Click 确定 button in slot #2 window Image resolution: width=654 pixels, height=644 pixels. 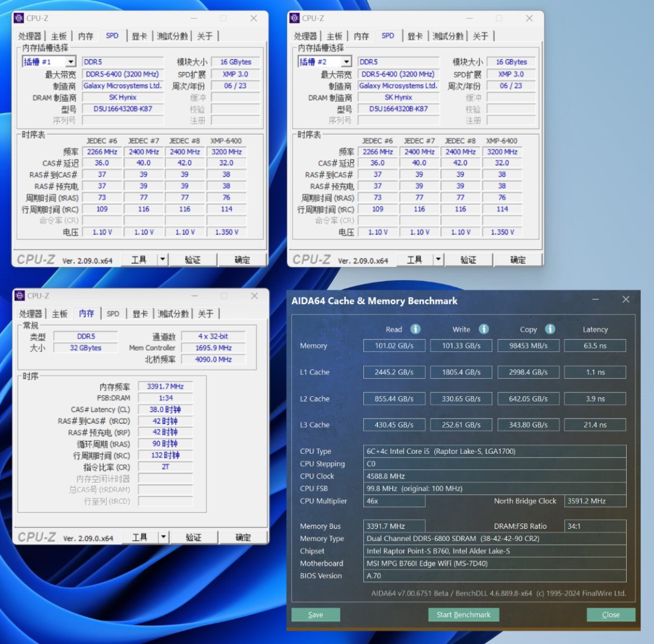click(x=518, y=260)
